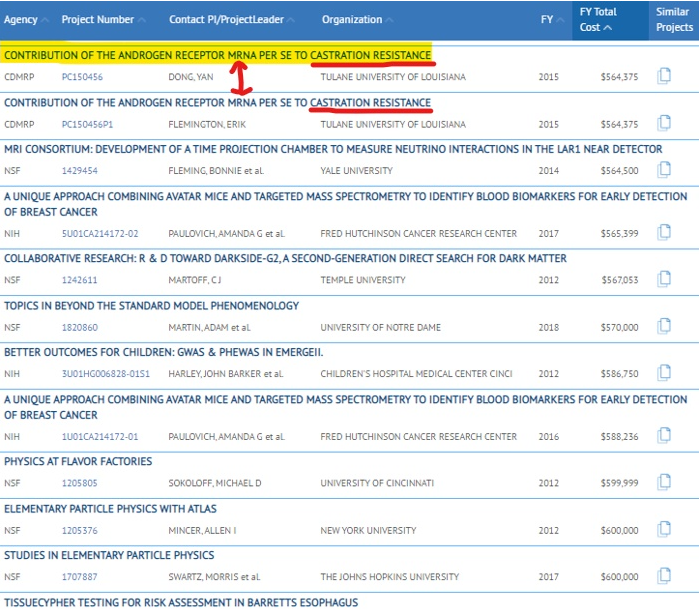Select cost value $588,236

pyautogui.click(x=620, y=437)
